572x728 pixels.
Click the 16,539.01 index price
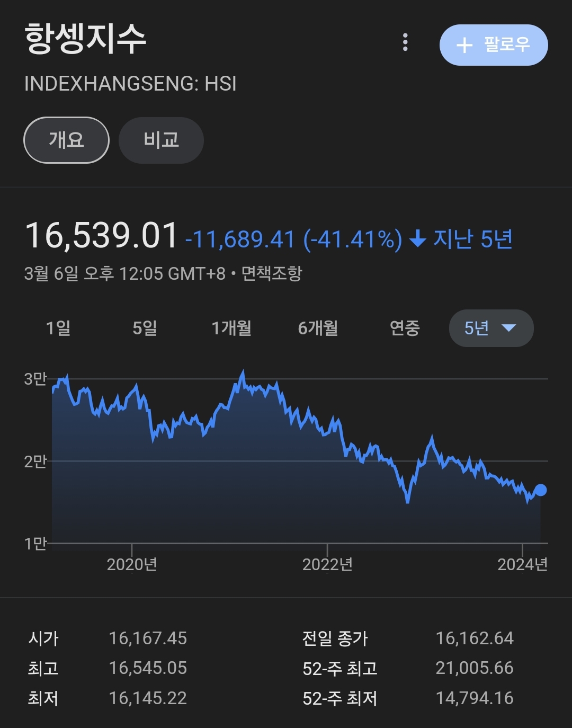[x=101, y=235]
